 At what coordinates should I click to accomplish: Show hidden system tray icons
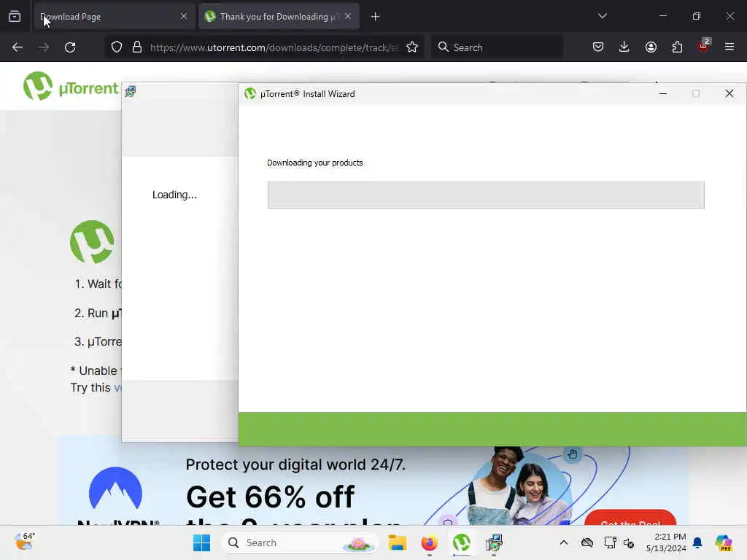click(564, 542)
